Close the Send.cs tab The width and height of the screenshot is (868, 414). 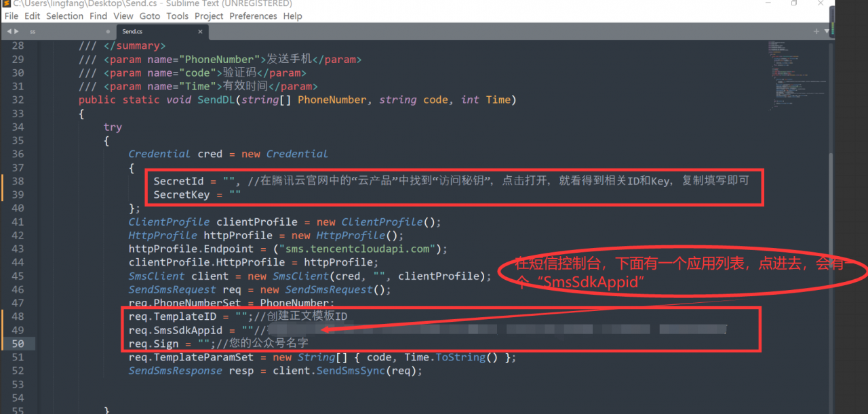tap(200, 31)
